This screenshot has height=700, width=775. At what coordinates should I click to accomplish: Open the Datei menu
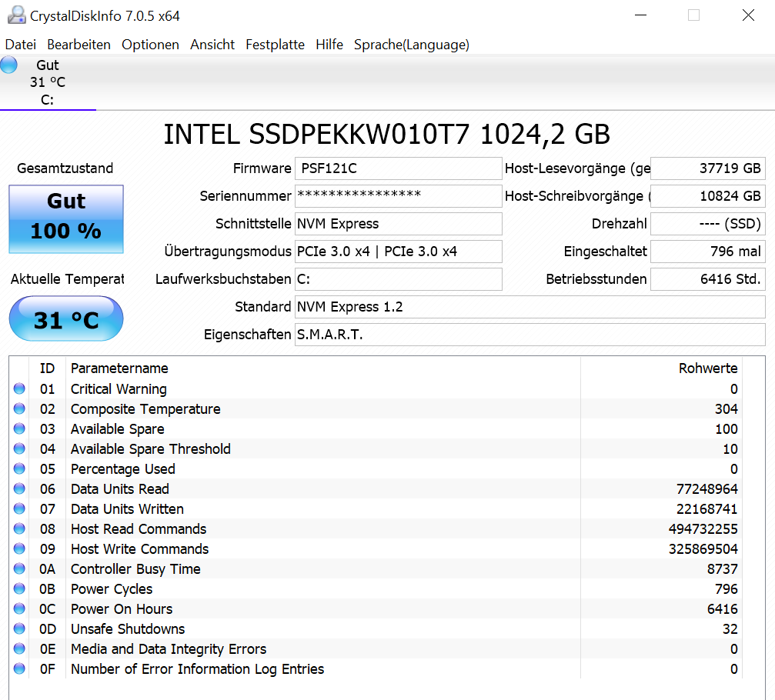tap(21, 45)
